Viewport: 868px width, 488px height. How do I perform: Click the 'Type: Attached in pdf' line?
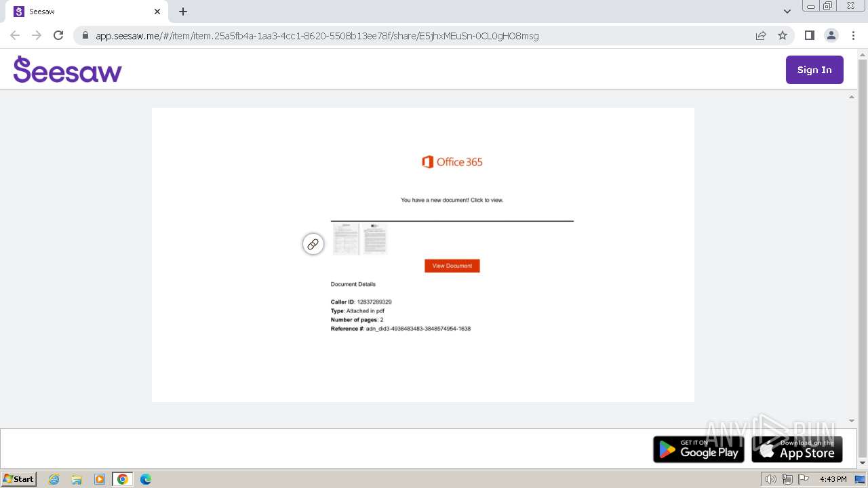[357, 310]
